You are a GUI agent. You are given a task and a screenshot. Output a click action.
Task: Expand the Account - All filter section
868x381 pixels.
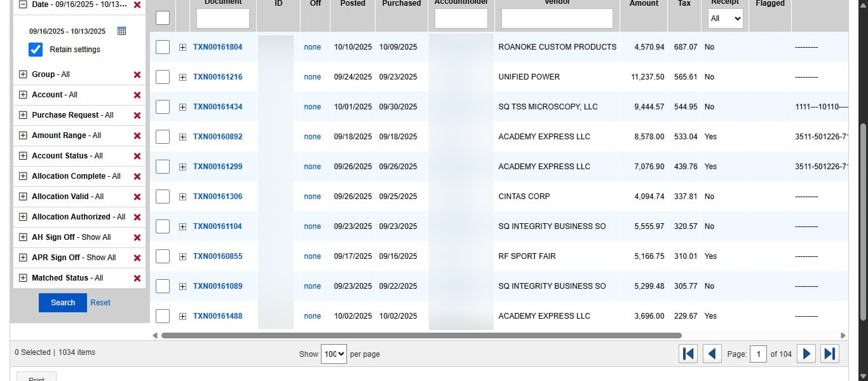tap(23, 94)
